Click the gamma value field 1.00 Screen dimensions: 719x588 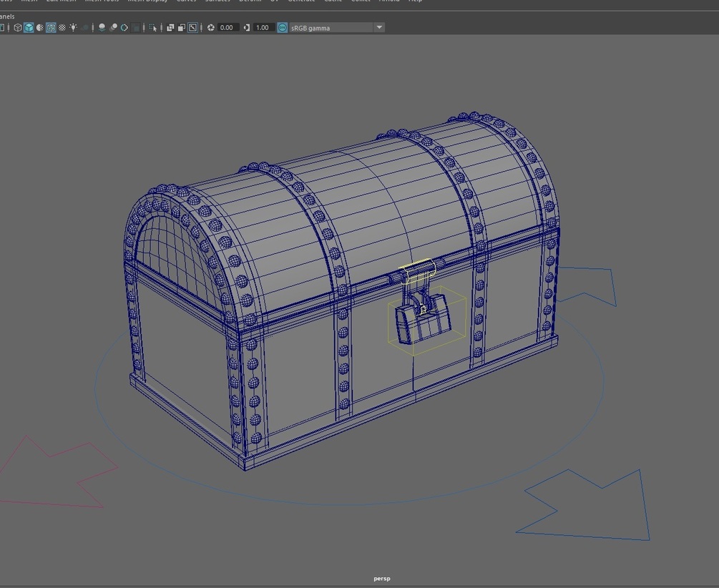point(264,27)
